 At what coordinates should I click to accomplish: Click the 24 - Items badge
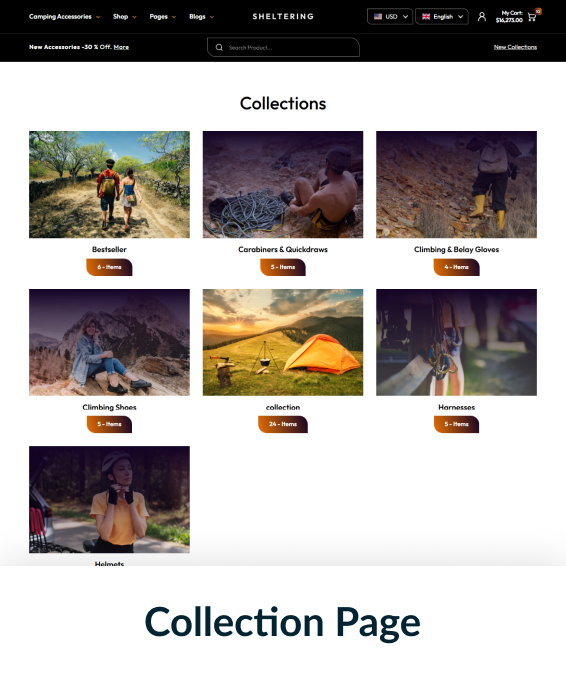(x=283, y=424)
